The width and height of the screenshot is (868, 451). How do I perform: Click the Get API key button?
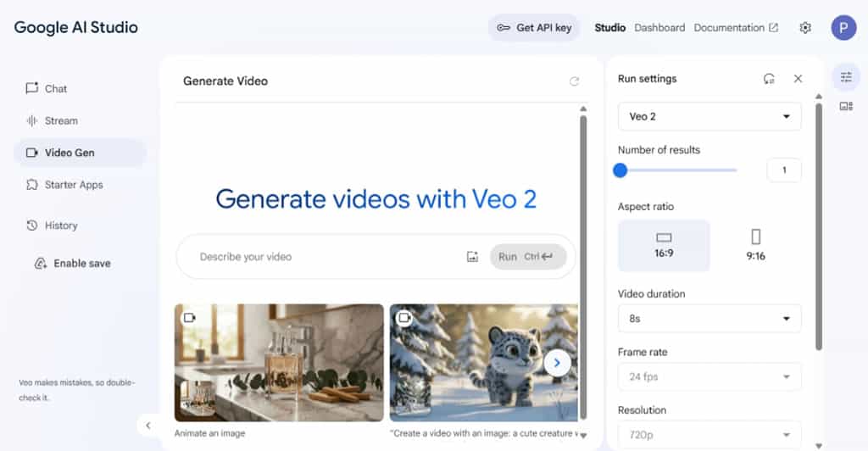(534, 28)
